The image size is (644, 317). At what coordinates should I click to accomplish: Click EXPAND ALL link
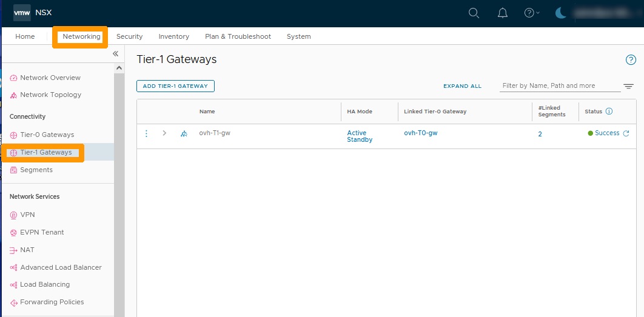coord(463,86)
